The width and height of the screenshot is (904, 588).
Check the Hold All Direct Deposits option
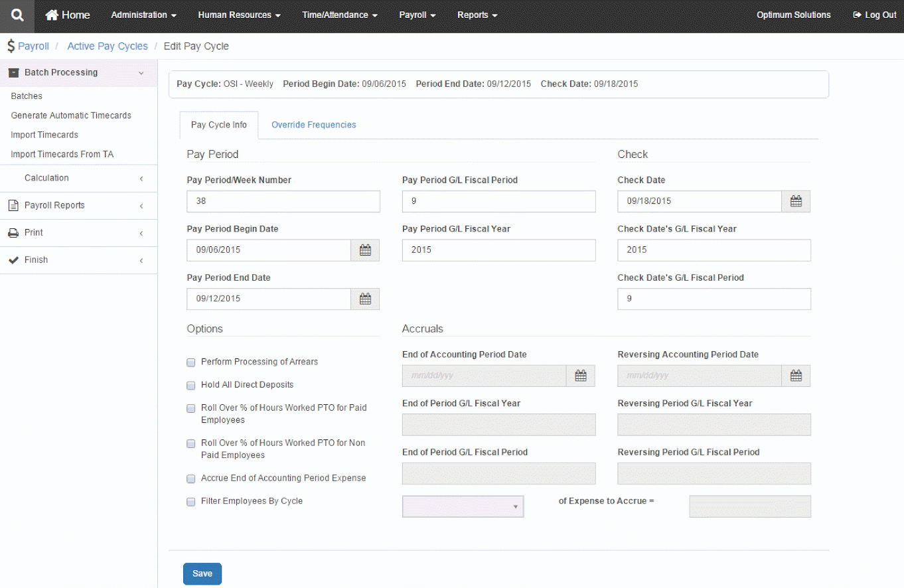pyautogui.click(x=190, y=386)
